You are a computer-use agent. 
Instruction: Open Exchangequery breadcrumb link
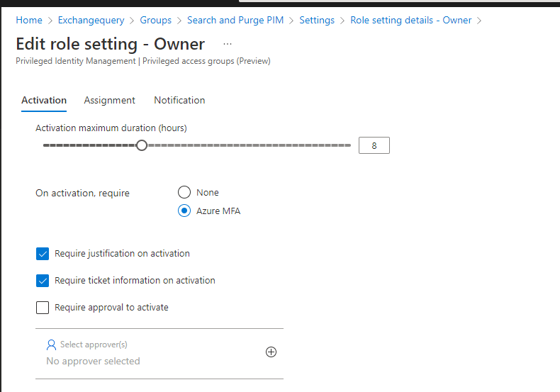coord(91,20)
